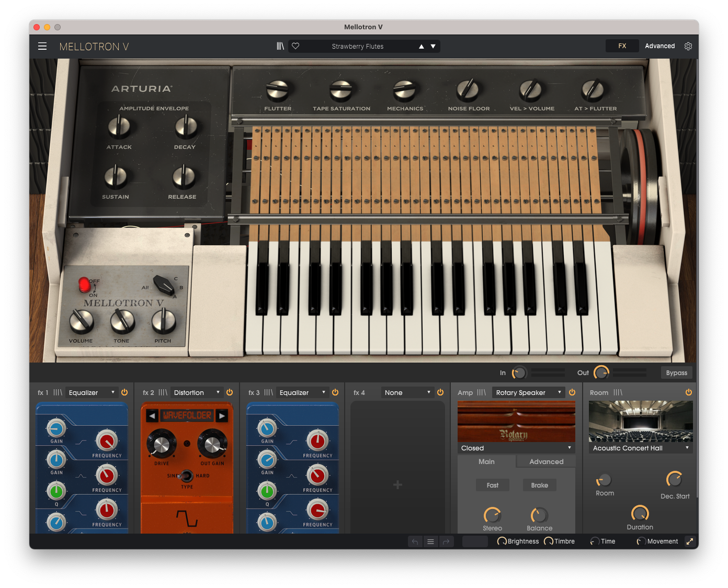Image resolution: width=728 pixels, height=588 pixels.
Task: Toggle the FX panel tab
Action: pyautogui.click(x=622, y=46)
